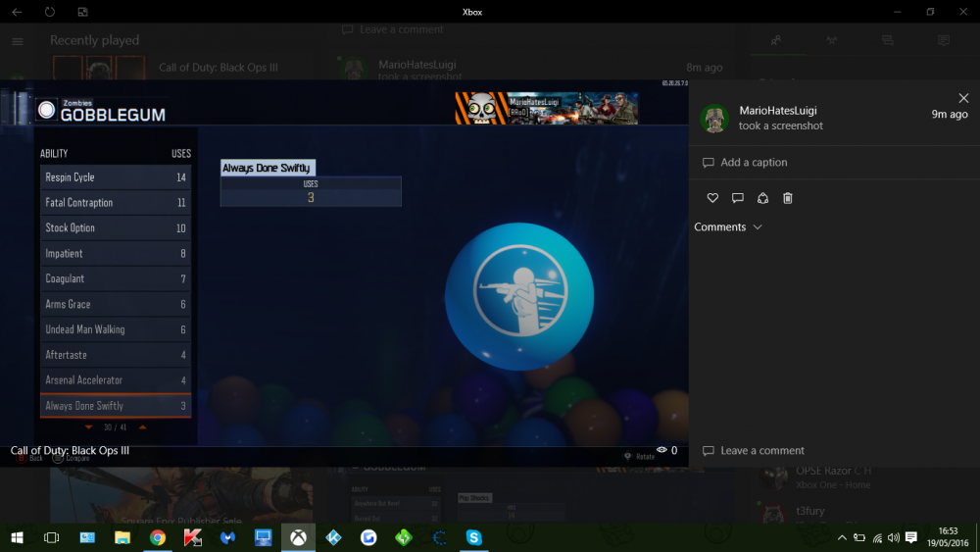Close the screenshot details panel

click(x=963, y=98)
